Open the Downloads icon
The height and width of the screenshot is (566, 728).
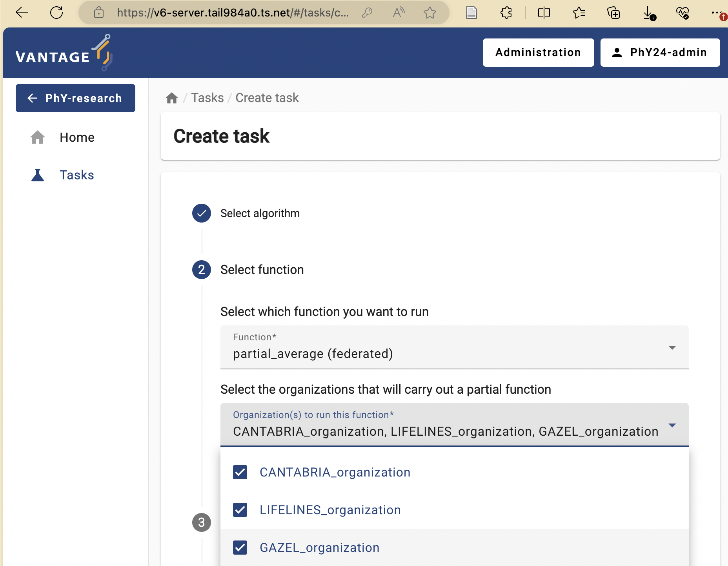tap(649, 14)
